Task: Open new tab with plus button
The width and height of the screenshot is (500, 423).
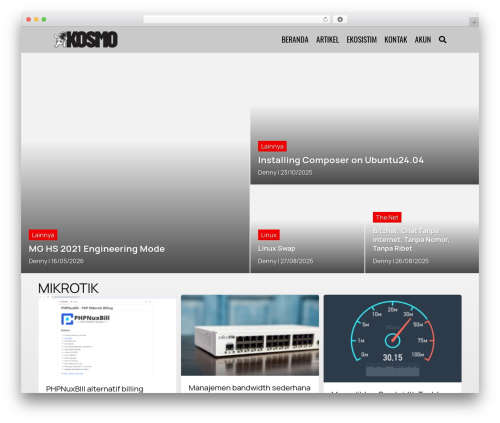Action: [x=474, y=22]
